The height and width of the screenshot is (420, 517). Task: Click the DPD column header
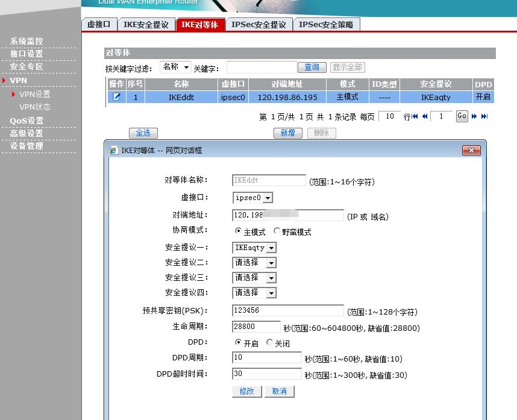pos(483,84)
